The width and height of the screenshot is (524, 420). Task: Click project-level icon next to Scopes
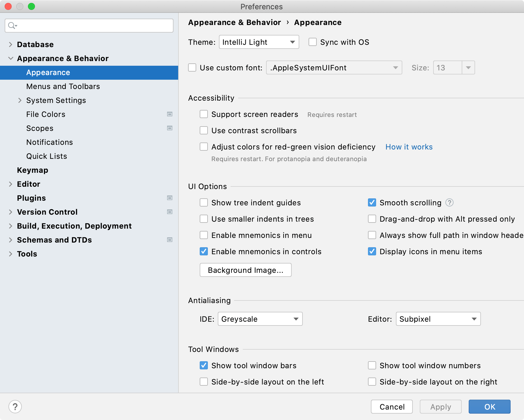[170, 128]
